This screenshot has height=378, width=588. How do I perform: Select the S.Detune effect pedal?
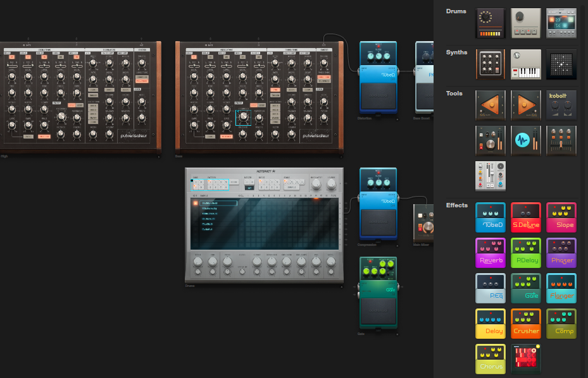coord(526,218)
